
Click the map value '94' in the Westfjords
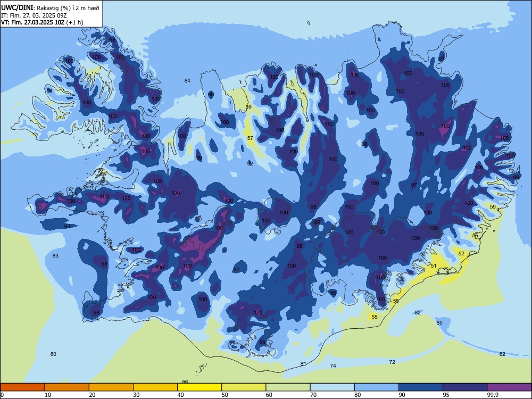49,90
